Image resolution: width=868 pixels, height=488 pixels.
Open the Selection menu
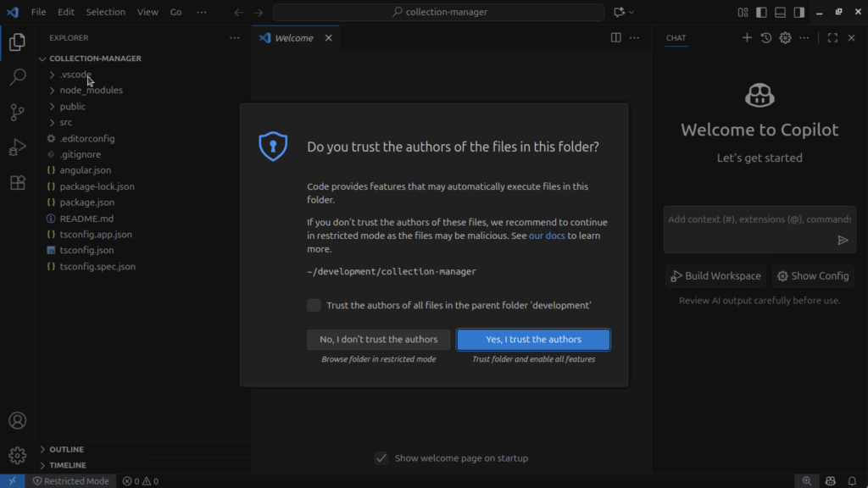coord(105,13)
